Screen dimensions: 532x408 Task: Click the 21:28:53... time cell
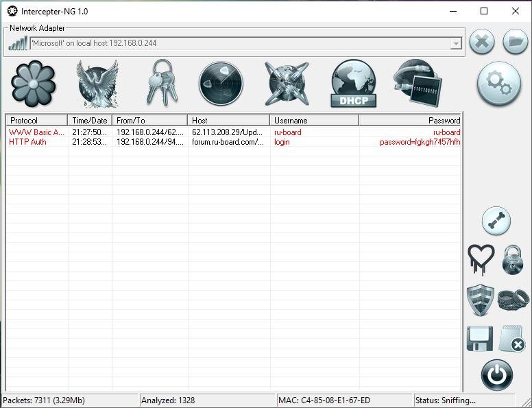click(x=90, y=142)
